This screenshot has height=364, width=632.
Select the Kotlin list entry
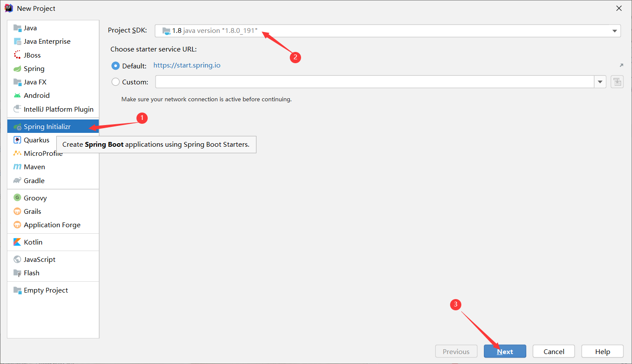53,242
